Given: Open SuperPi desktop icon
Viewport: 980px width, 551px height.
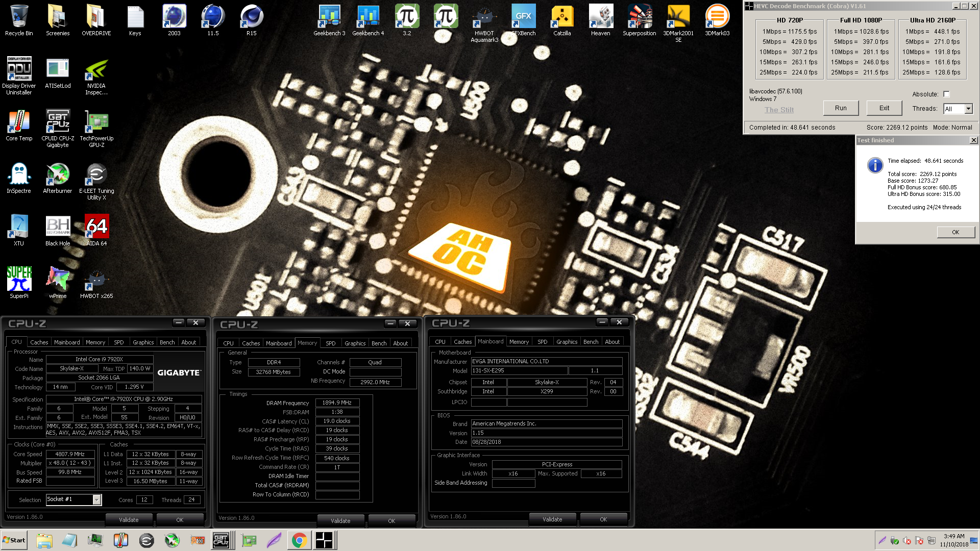Looking at the screenshot, I should [x=19, y=283].
